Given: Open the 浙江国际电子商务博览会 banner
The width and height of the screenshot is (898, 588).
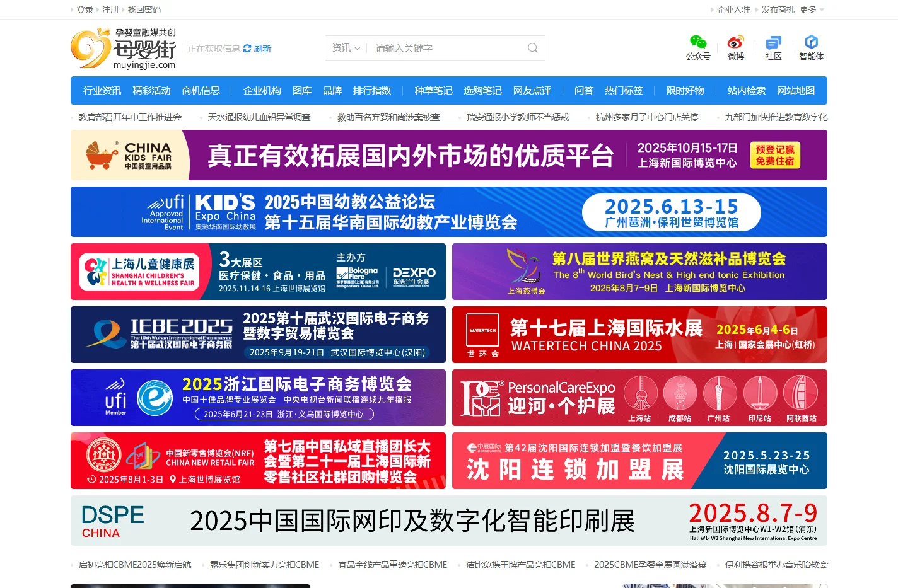Looking at the screenshot, I should [x=258, y=398].
